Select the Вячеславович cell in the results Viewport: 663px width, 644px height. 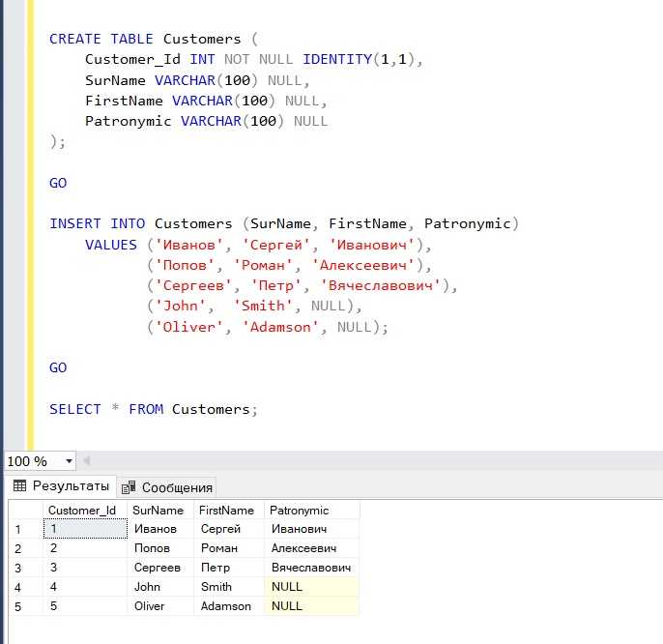coord(309,568)
